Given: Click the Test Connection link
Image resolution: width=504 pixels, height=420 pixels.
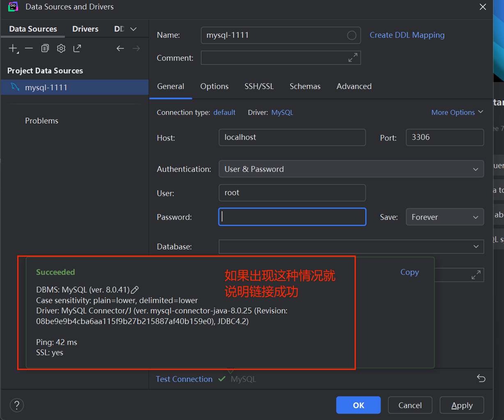Looking at the screenshot, I should click(x=184, y=379).
